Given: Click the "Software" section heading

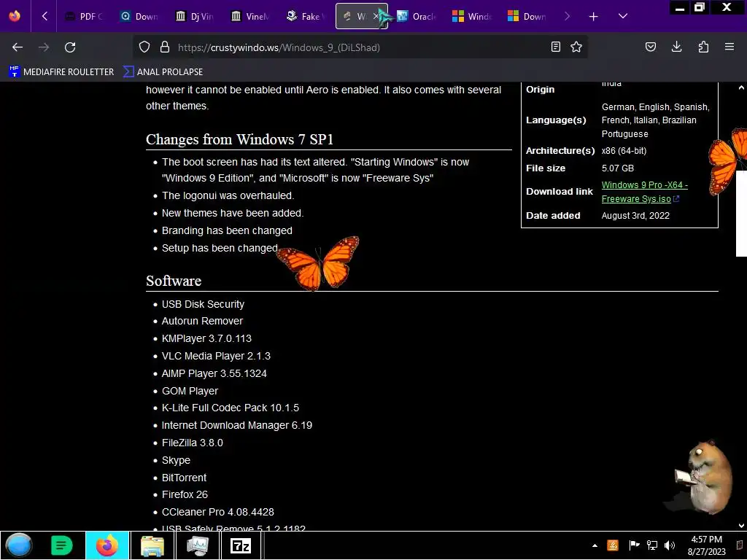Looking at the screenshot, I should [x=174, y=281].
